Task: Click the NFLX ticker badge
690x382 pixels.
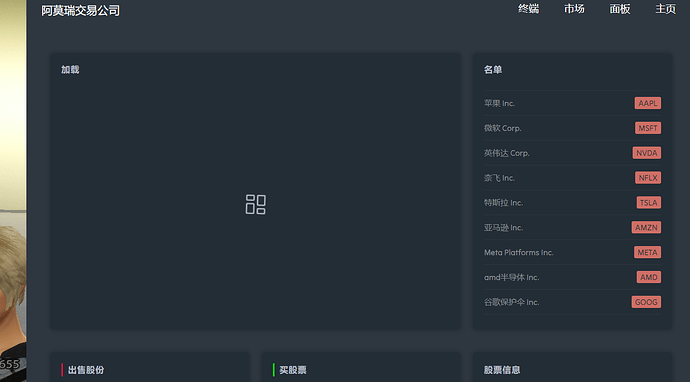Action: coord(648,178)
